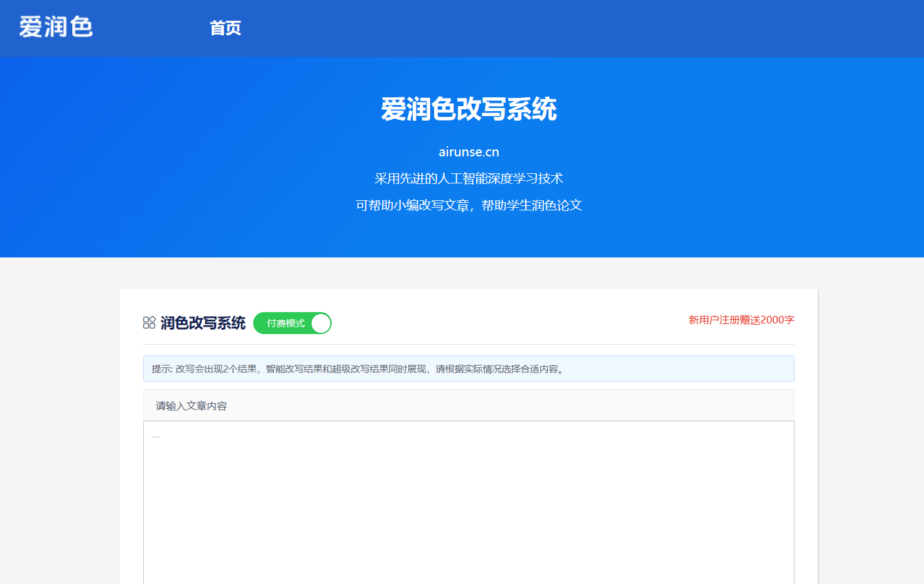Click the four-square icon beside 润色改写系统
924x584 pixels.
149,323
